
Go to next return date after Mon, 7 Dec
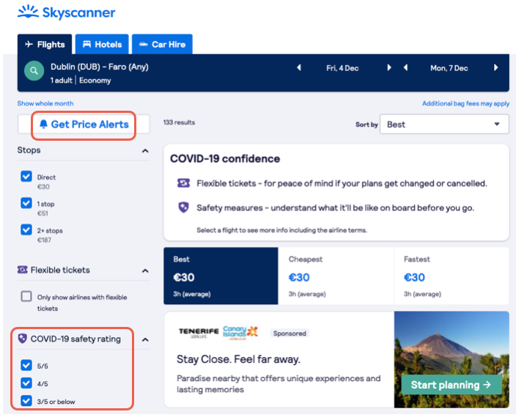(x=496, y=68)
